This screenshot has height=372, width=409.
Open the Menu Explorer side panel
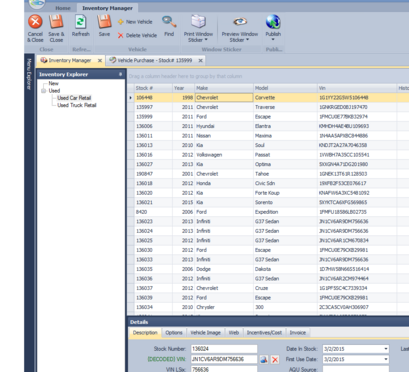point(29,74)
